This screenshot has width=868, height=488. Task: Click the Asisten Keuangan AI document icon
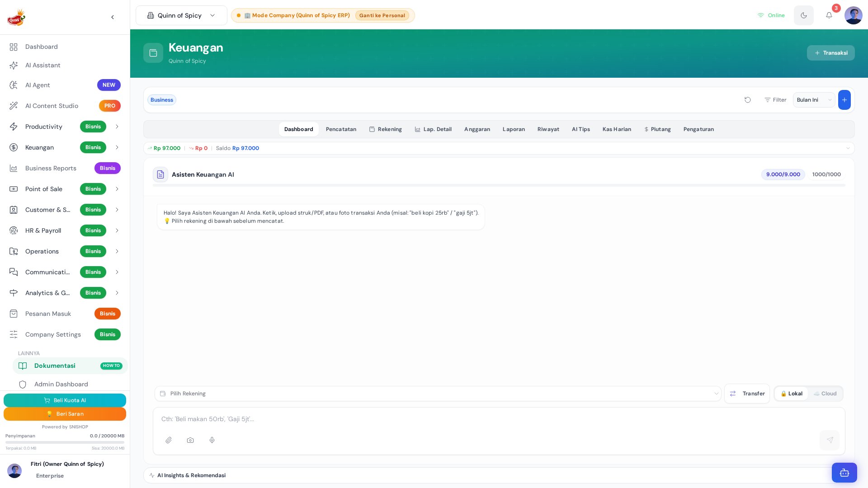160,174
